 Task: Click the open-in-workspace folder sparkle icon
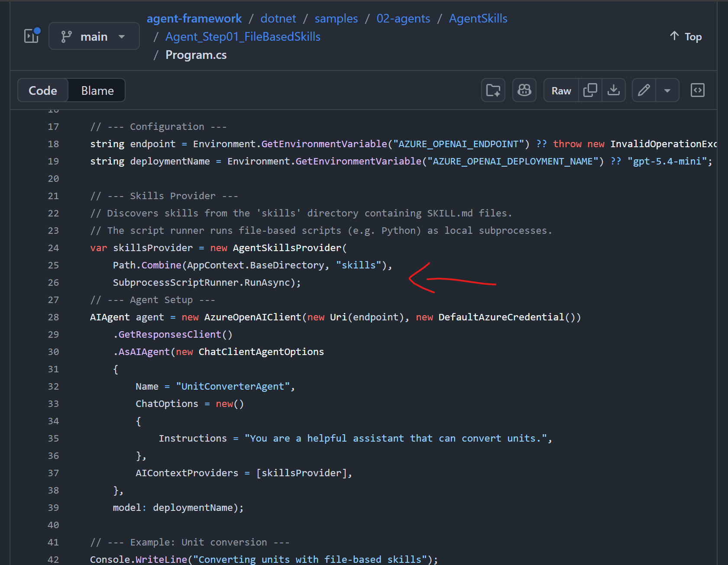pos(493,90)
